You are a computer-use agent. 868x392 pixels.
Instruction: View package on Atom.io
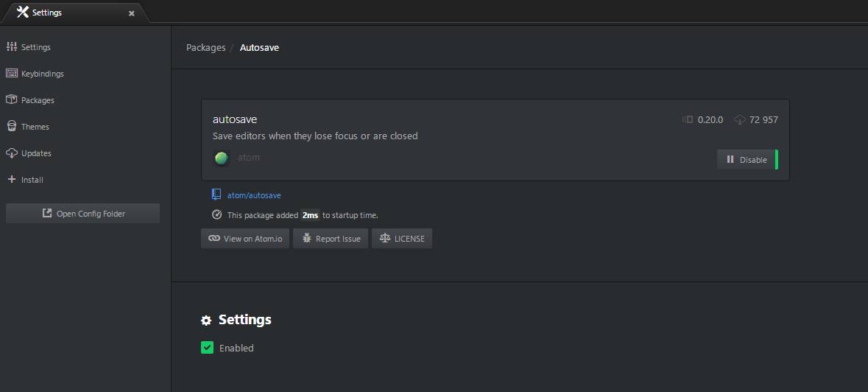pyautogui.click(x=245, y=239)
